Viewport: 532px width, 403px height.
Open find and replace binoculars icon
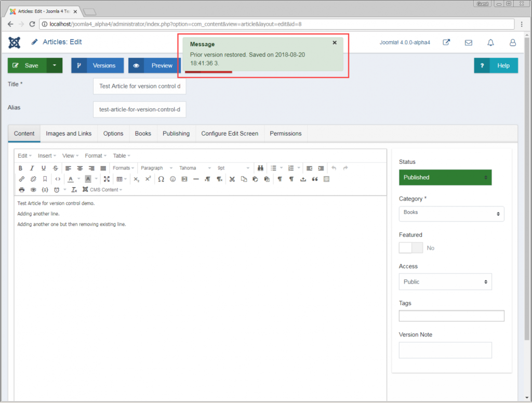260,168
